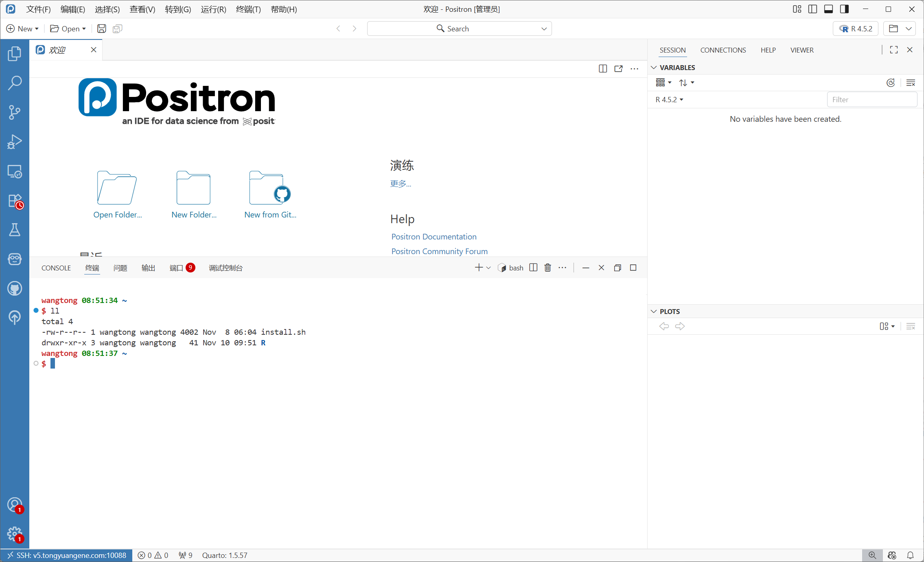
Task: Toggle the primary side bar layout button
Action: coord(812,9)
